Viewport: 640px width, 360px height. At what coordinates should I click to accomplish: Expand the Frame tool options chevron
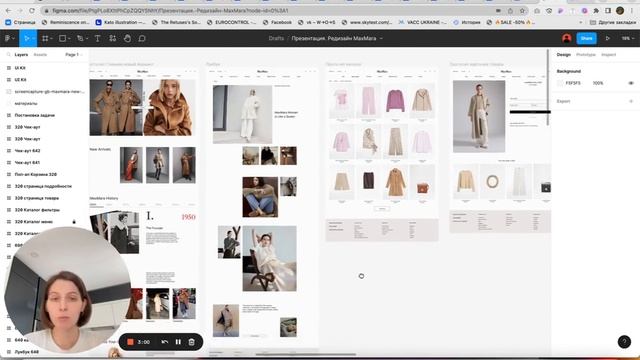point(51,38)
